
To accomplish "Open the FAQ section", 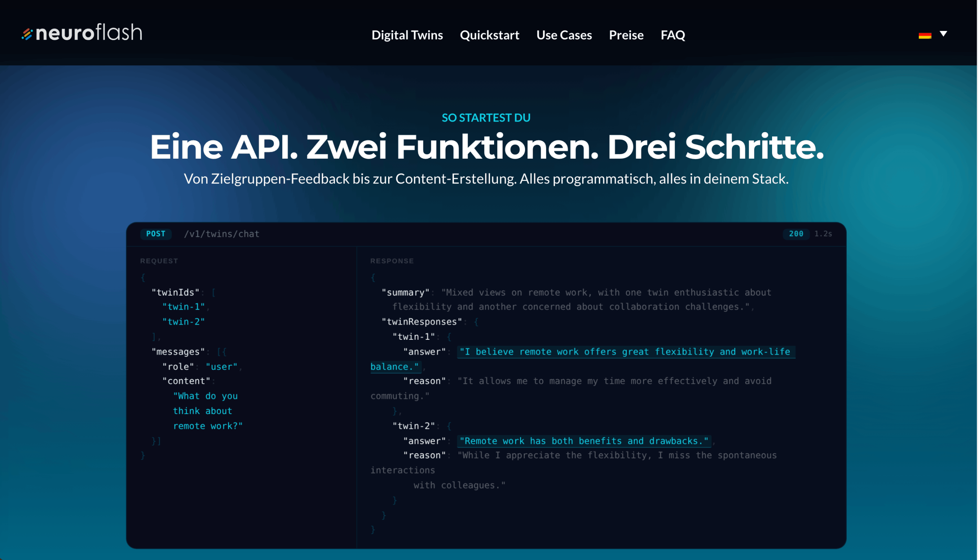I will click(x=672, y=35).
